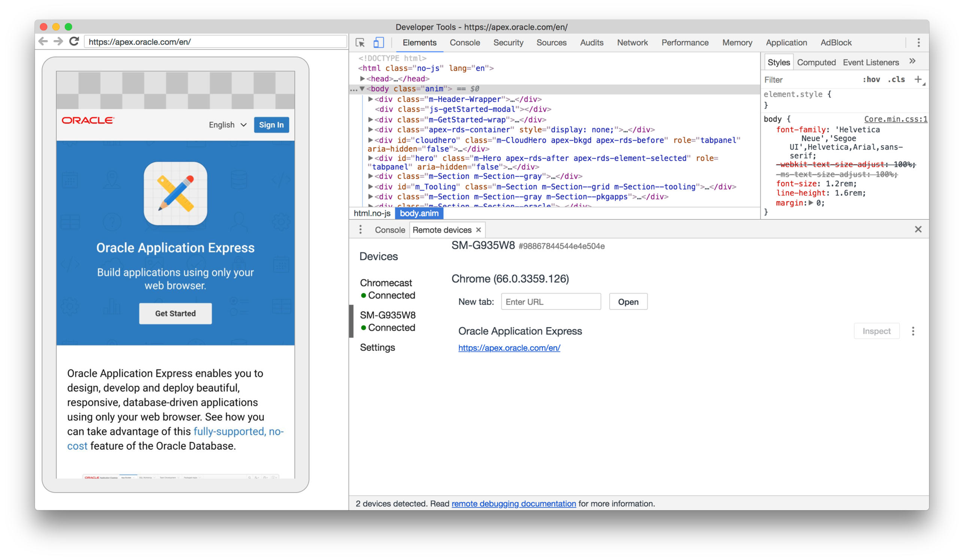Toggle :hov element state panel

coord(871,79)
